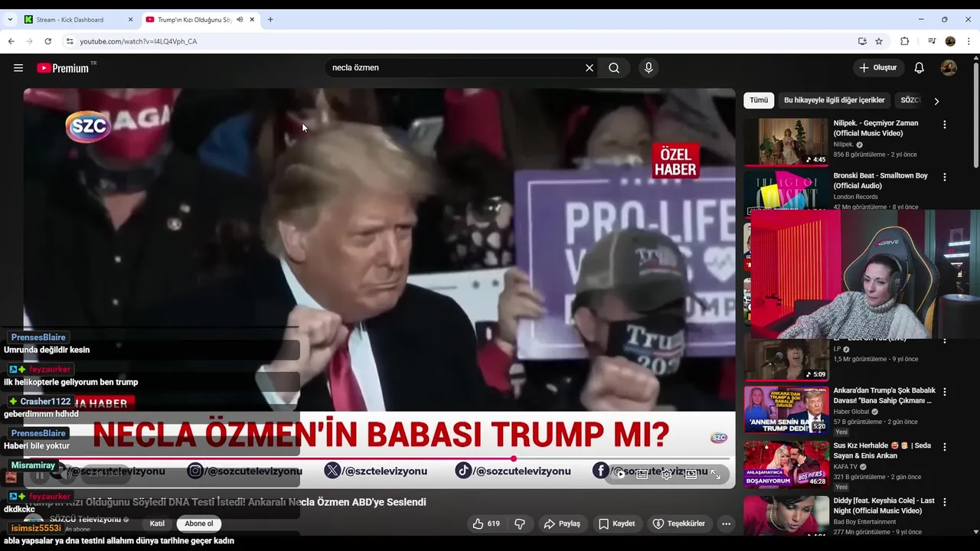Viewport: 980px width, 551px height.
Task: Clear the search box with X
Action: 590,68
